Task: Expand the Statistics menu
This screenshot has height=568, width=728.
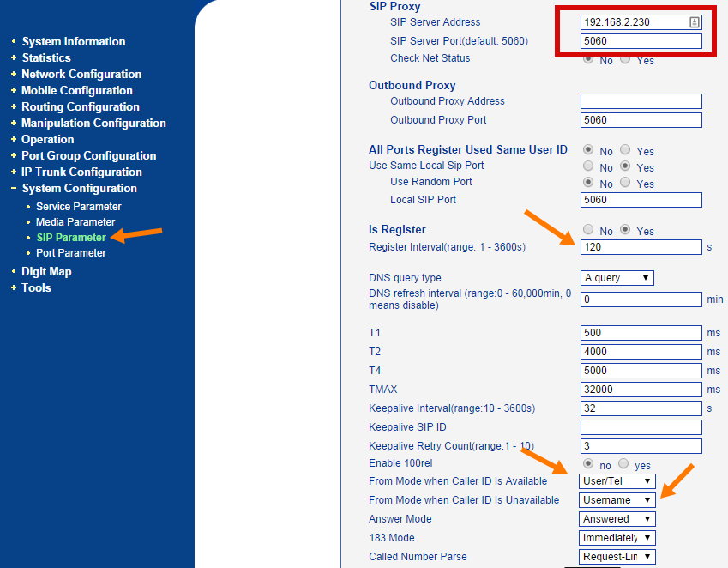Action: pyautogui.click(x=46, y=58)
